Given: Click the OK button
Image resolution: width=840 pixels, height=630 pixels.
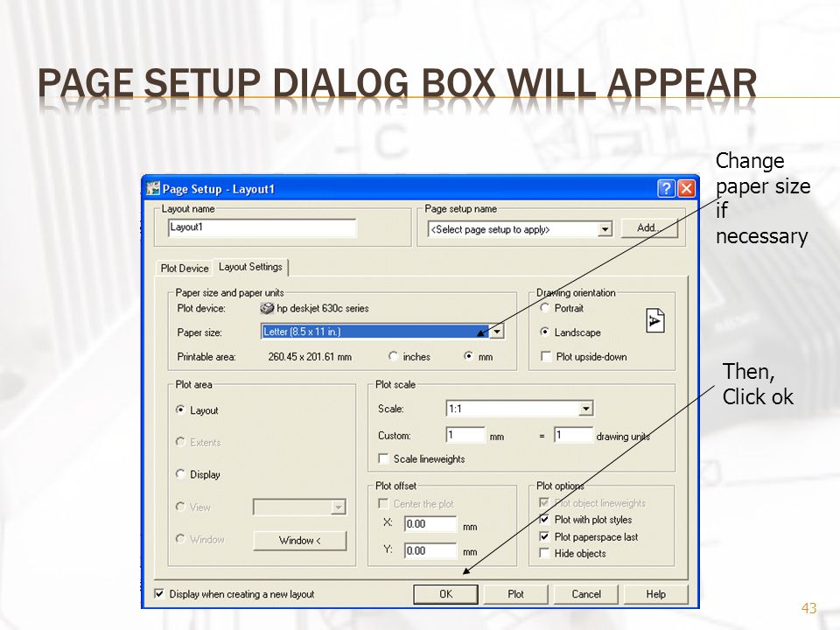Looking at the screenshot, I should pos(445,593).
